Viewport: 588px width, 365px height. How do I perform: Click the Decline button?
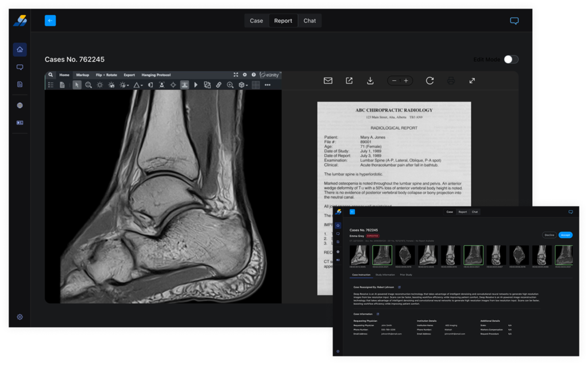(x=549, y=235)
